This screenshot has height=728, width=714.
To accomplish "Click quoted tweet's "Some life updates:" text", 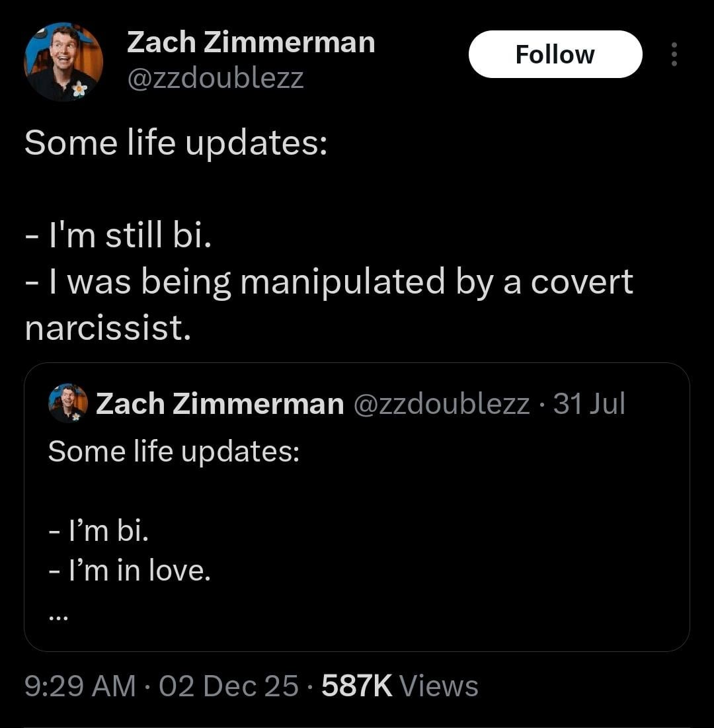I will point(174,452).
